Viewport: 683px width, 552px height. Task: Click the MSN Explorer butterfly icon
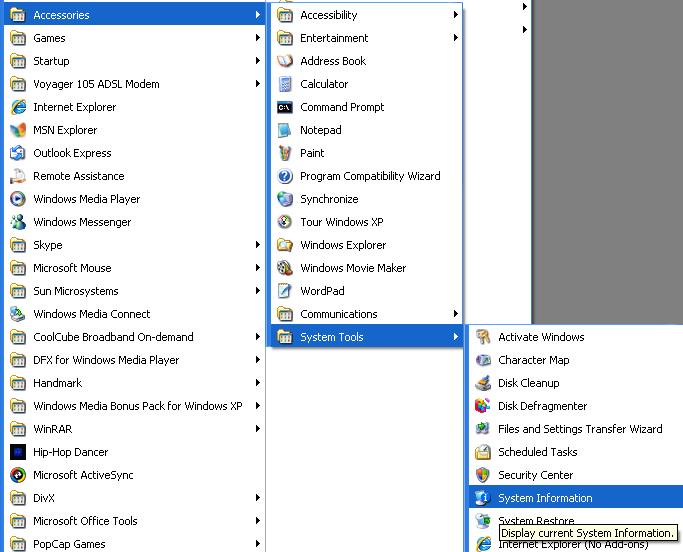18,130
